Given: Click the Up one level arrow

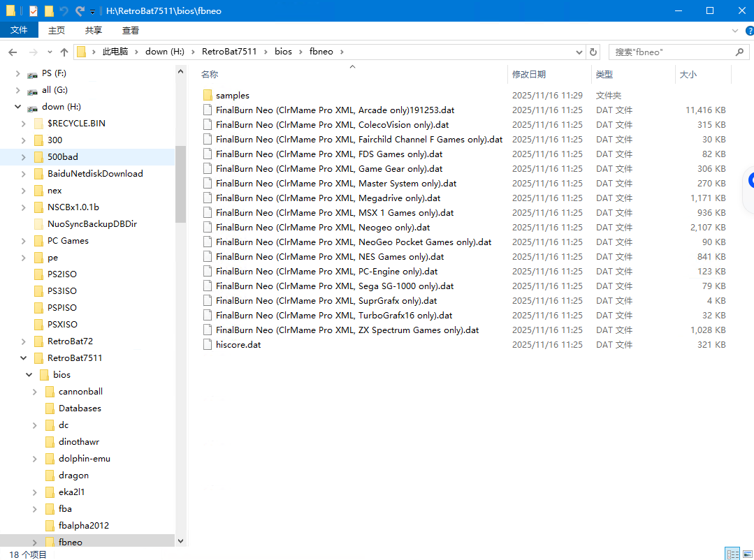Looking at the screenshot, I should pos(64,52).
